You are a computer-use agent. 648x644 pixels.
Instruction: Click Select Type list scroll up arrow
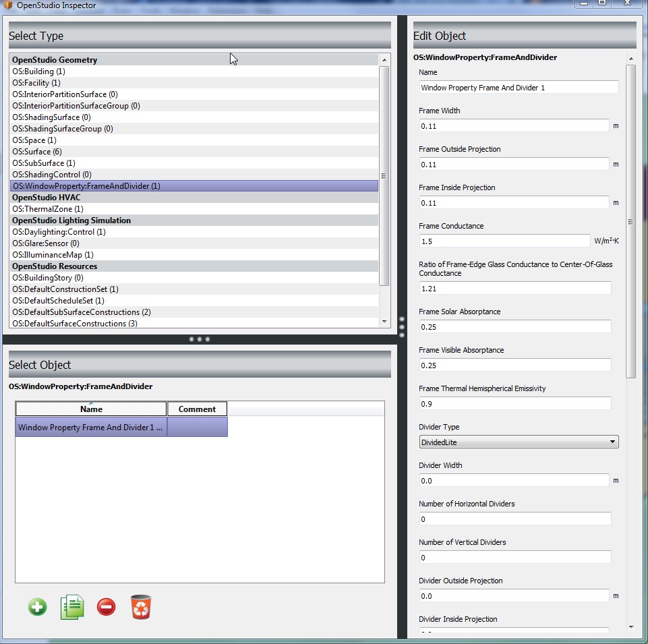(384, 60)
